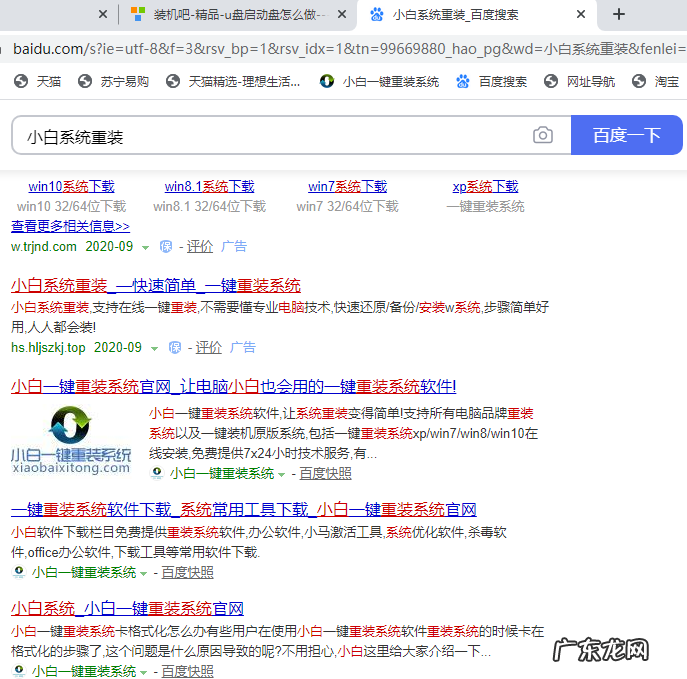Click the 百度一下 search button

(x=627, y=135)
